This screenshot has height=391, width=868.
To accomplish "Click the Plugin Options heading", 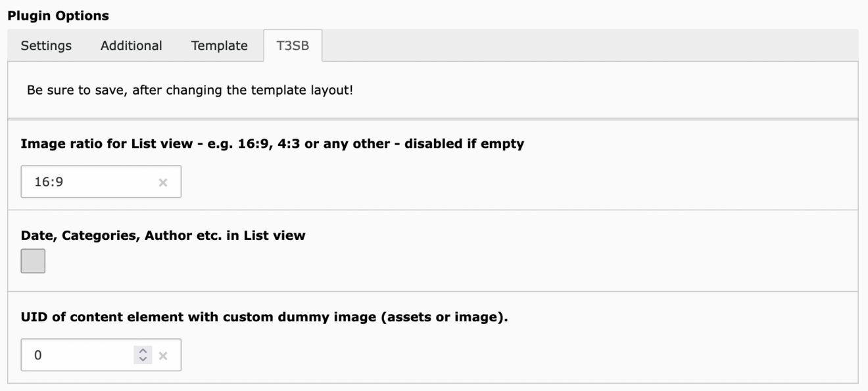I will point(58,15).
